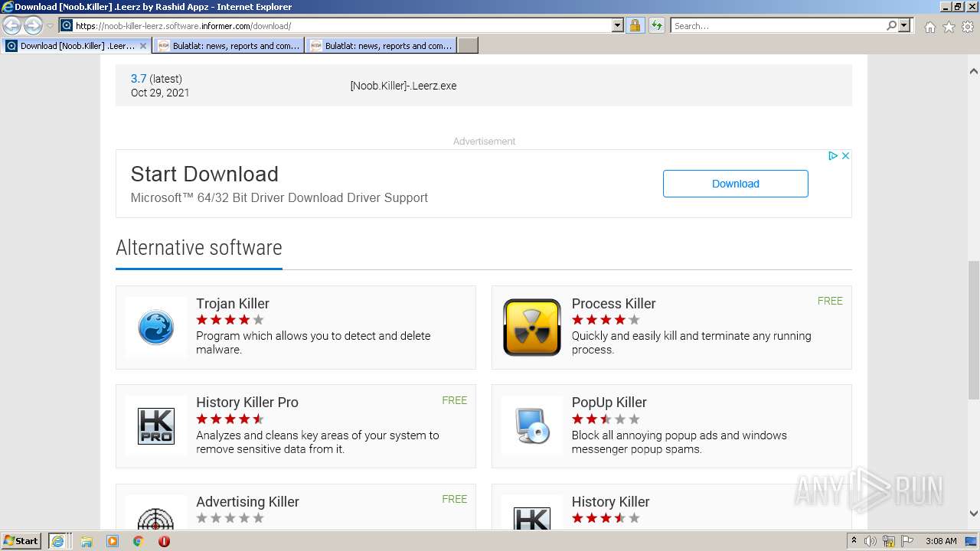
Task: Open the Trojan Killer title link
Action: click(233, 304)
